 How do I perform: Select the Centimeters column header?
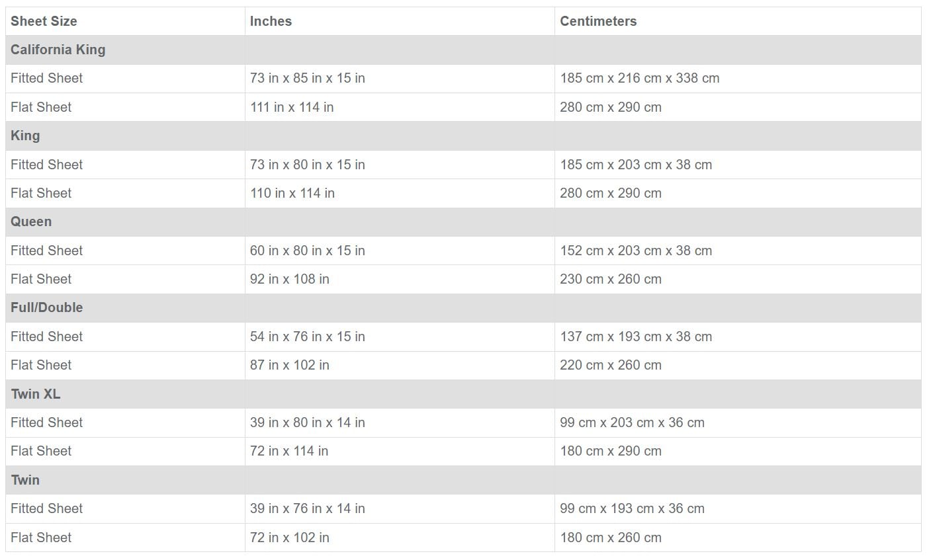pos(598,21)
